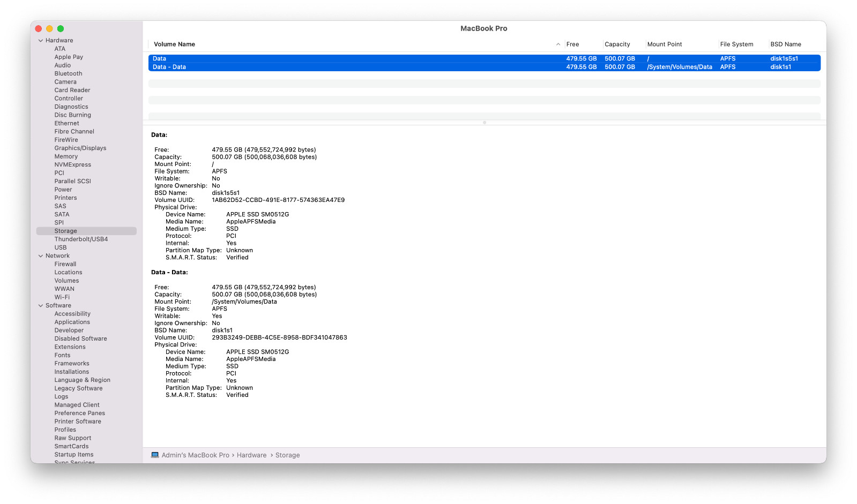Viewport: 857px width, 504px height.
Task: Sort by the Free column header
Action: (572, 44)
